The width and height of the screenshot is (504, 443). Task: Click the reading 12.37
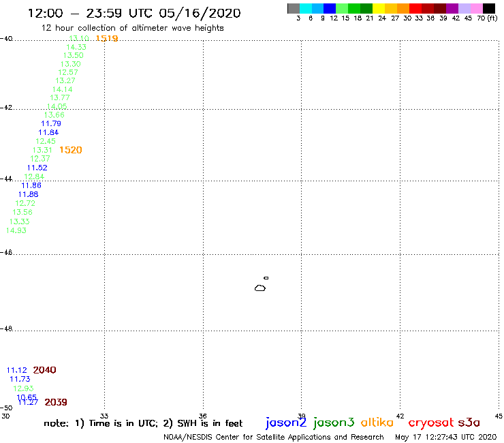tap(40, 159)
